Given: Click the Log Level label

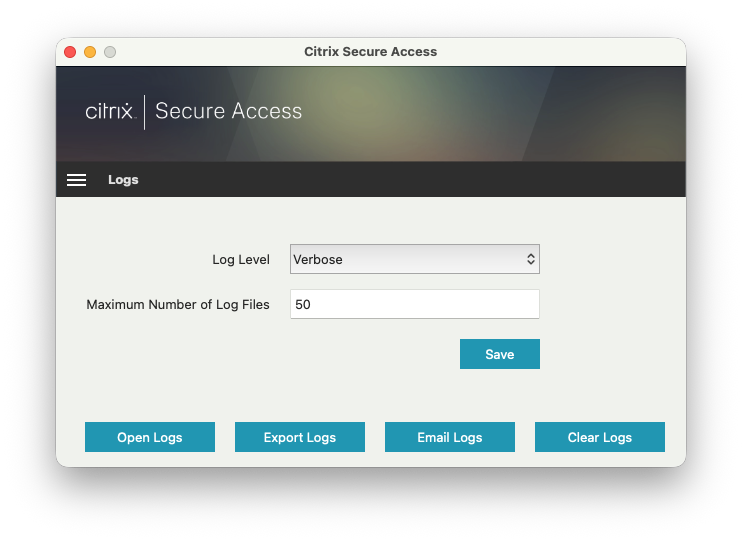Looking at the screenshot, I should pos(241,259).
